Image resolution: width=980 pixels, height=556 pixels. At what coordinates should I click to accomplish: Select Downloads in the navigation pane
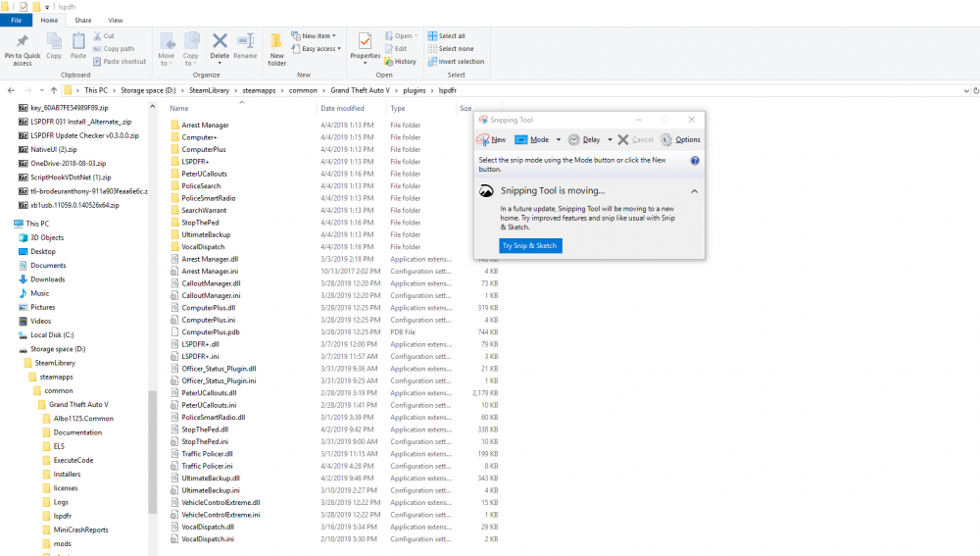[47, 279]
